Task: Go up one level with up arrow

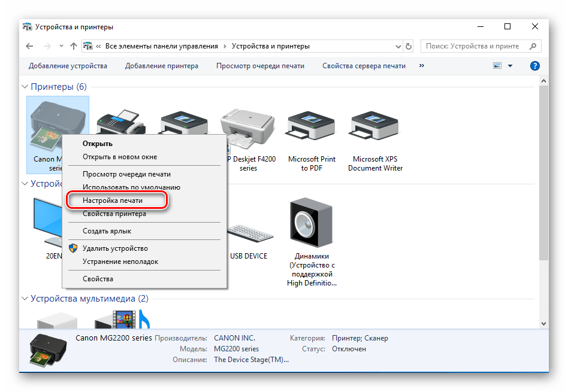Action: [x=73, y=46]
